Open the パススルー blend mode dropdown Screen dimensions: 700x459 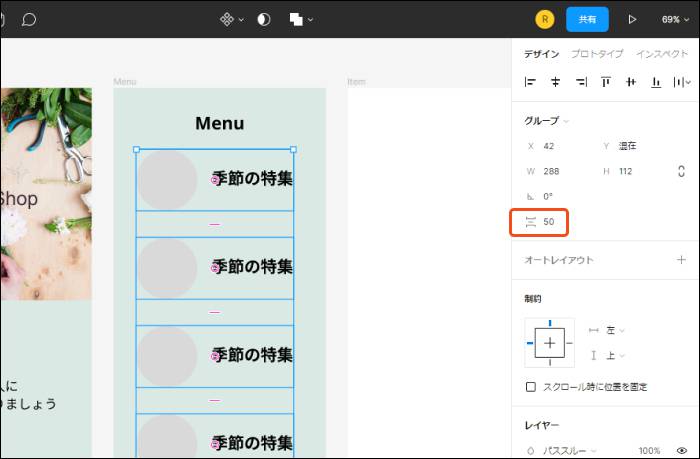570,451
